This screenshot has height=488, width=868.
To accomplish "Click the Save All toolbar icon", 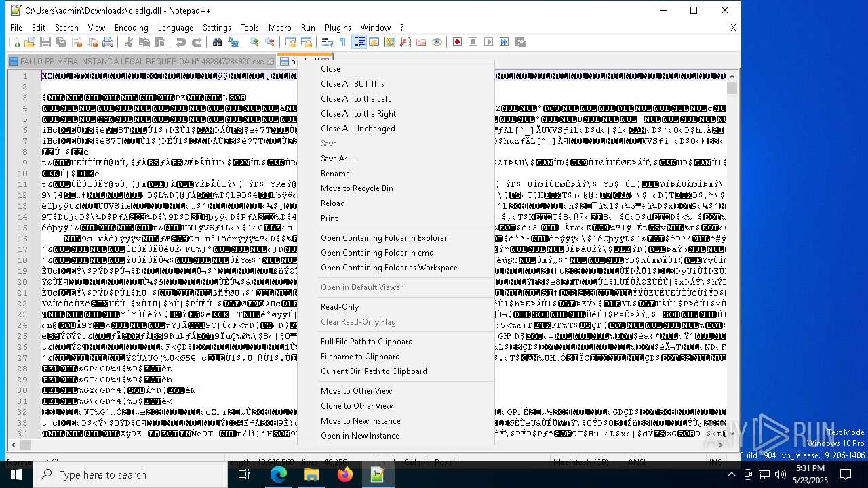I will coord(61,42).
